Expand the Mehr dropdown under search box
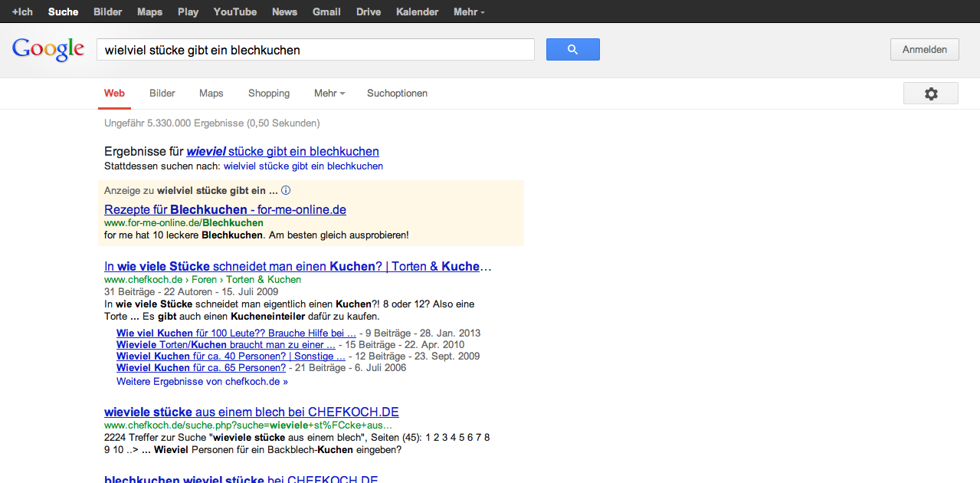The image size is (980, 483). (x=329, y=94)
